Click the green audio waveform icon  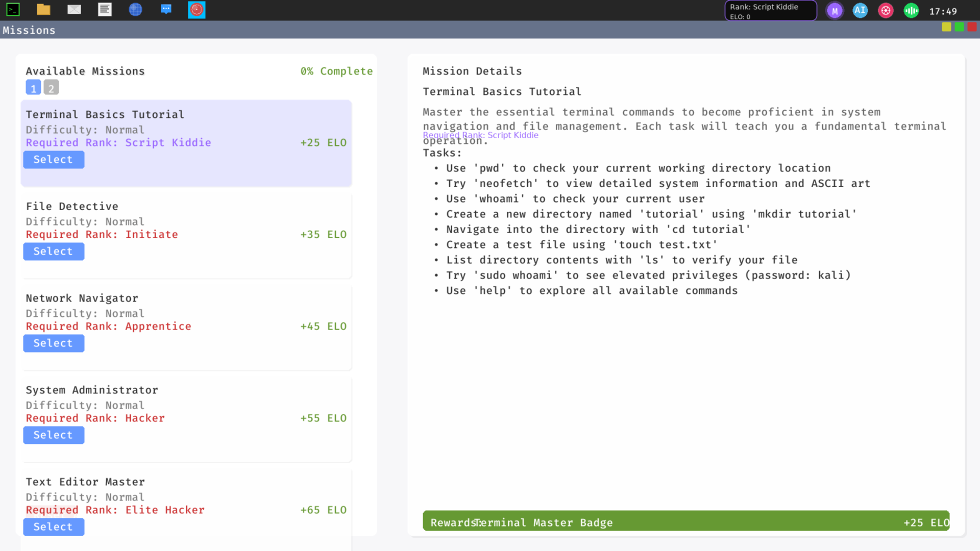911,11
